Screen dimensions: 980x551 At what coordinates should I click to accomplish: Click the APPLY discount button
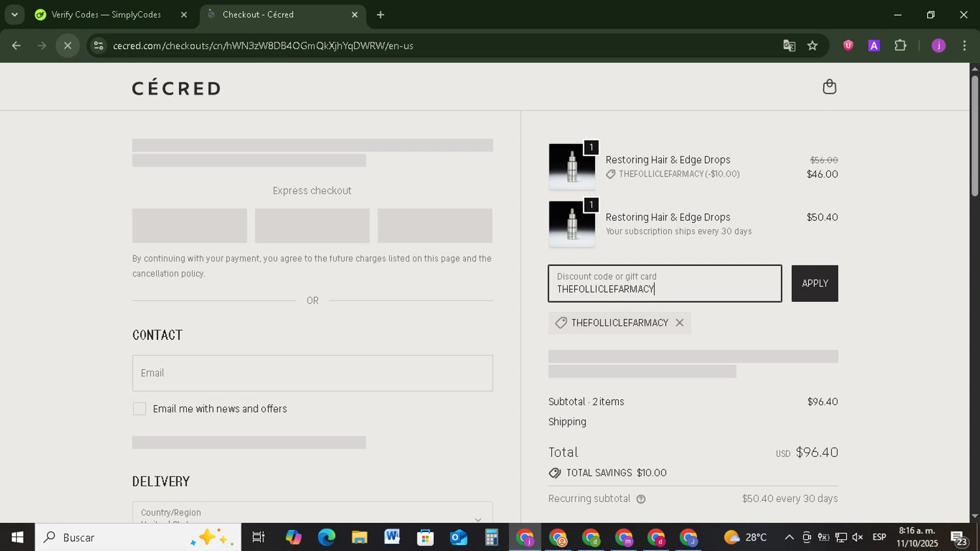coord(815,284)
